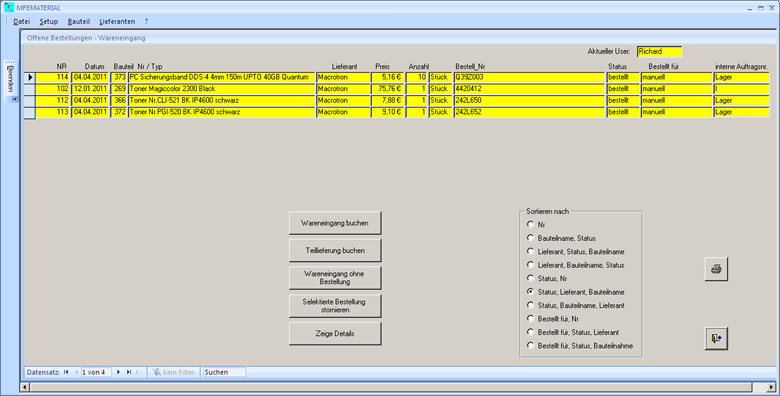780x396 pixels.
Task: Click cell 'Toner Nr.CLI-521 BK IP4600 schwarz'
Action: 221,100
